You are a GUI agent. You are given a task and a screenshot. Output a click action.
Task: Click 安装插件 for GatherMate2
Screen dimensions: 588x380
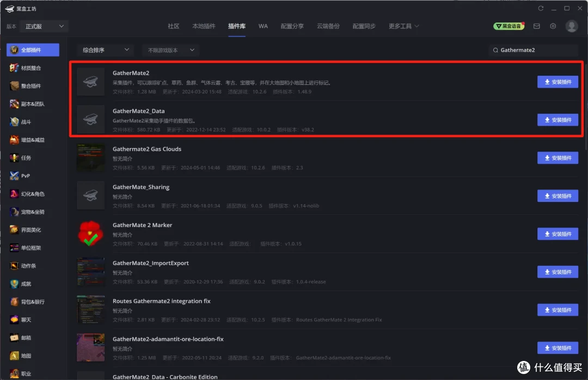click(558, 82)
